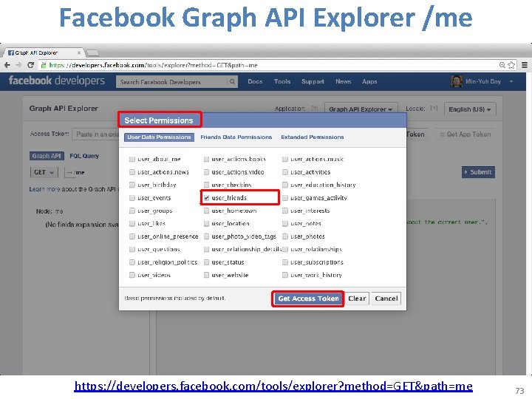This screenshot has height=399, width=532.
Task: Check the user_notes permission
Action: pyautogui.click(x=285, y=224)
